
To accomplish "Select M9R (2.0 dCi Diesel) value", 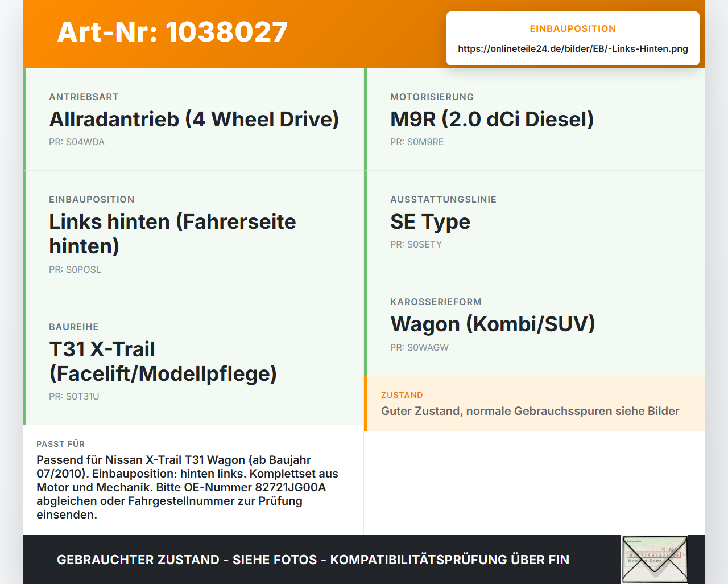I will [x=492, y=119].
